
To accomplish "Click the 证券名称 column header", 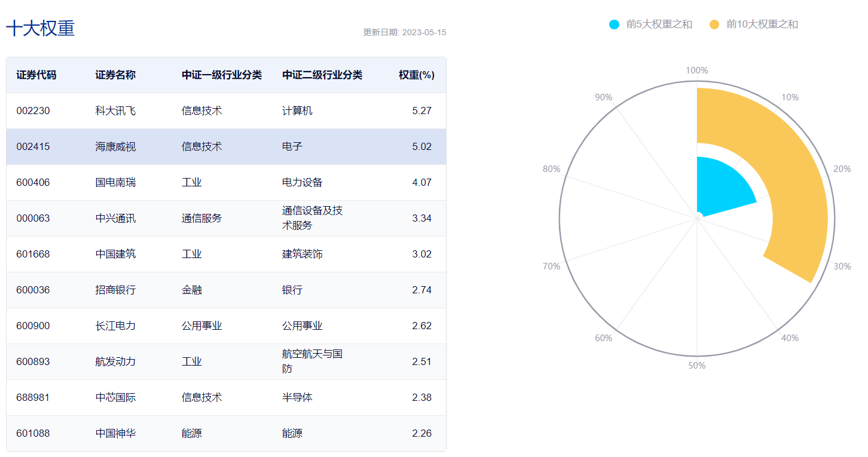I will click(115, 75).
